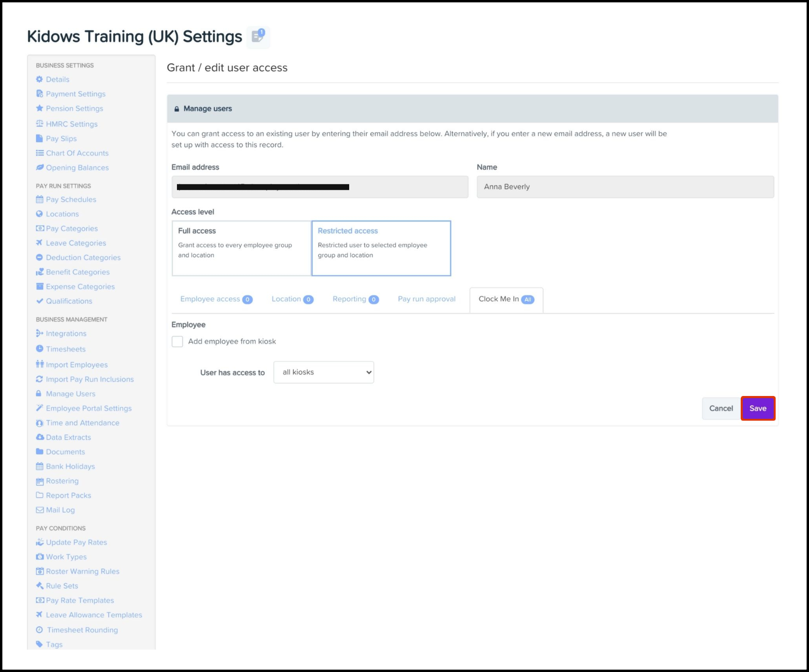
Task: Go to the Pay run approval tab
Action: click(x=426, y=299)
